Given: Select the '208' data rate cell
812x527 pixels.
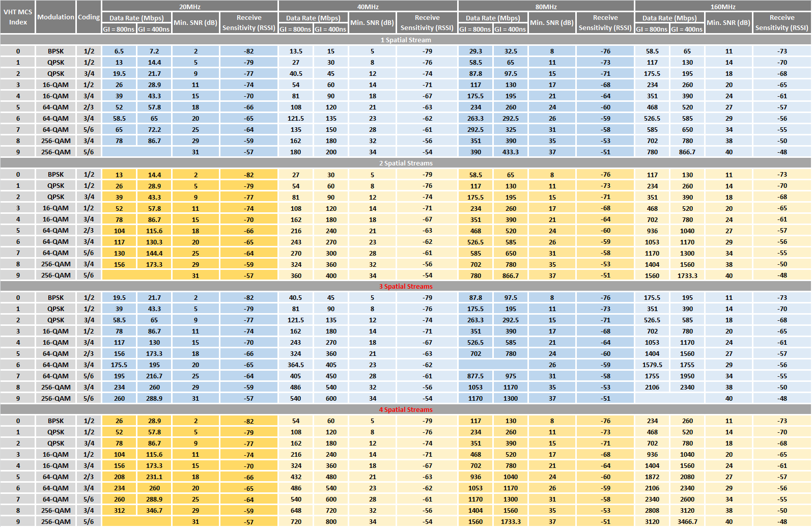Looking at the screenshot, I should 119,477.
